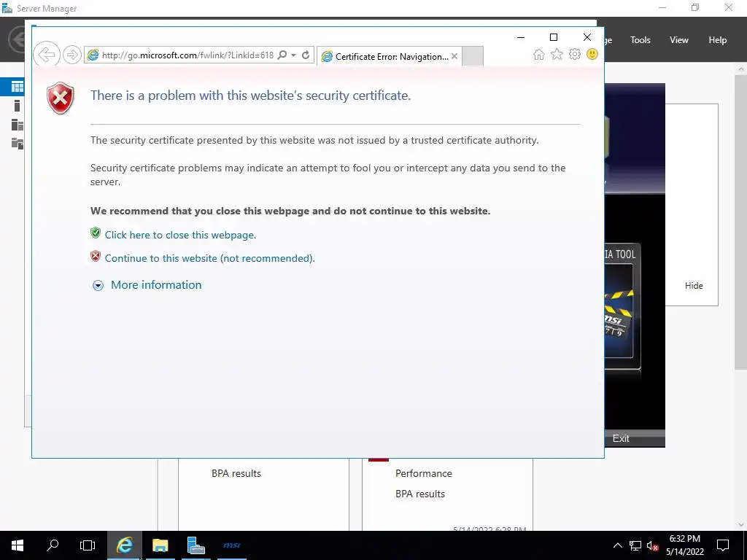This screenshot has height=560, width=747.
Task: Open the View menu in Server Manager
Action: 679,40
